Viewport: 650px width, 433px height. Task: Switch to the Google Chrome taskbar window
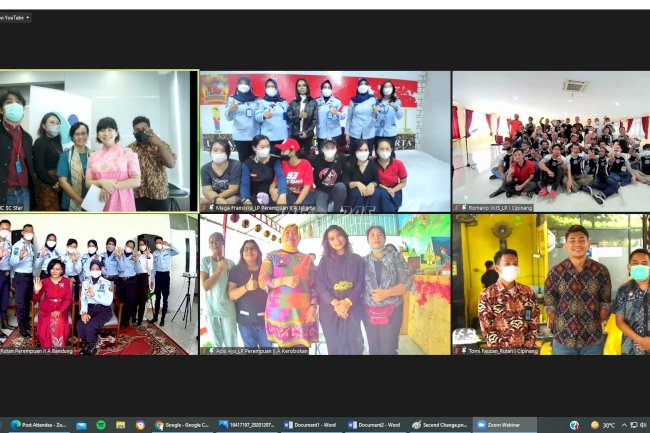tap(182, 425)
